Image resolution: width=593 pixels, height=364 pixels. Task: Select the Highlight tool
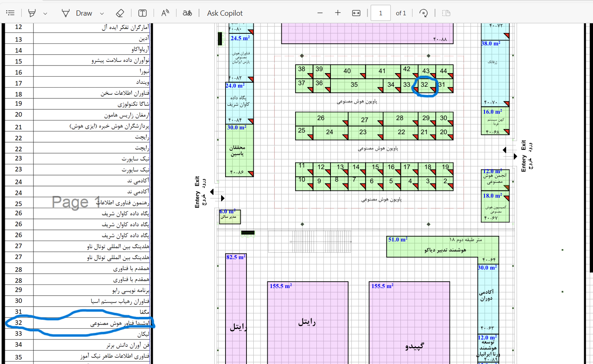click(x=32, y=13)
